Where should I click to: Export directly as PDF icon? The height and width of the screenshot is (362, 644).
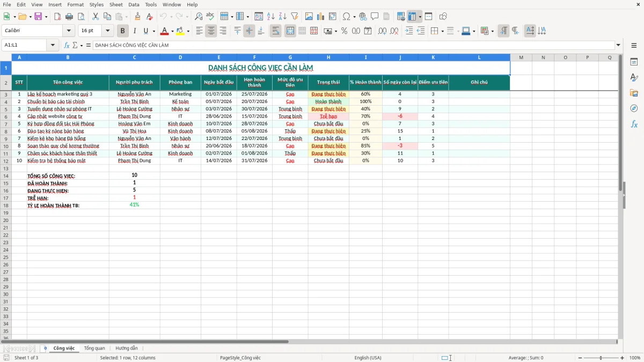click(x=57, y=17)
